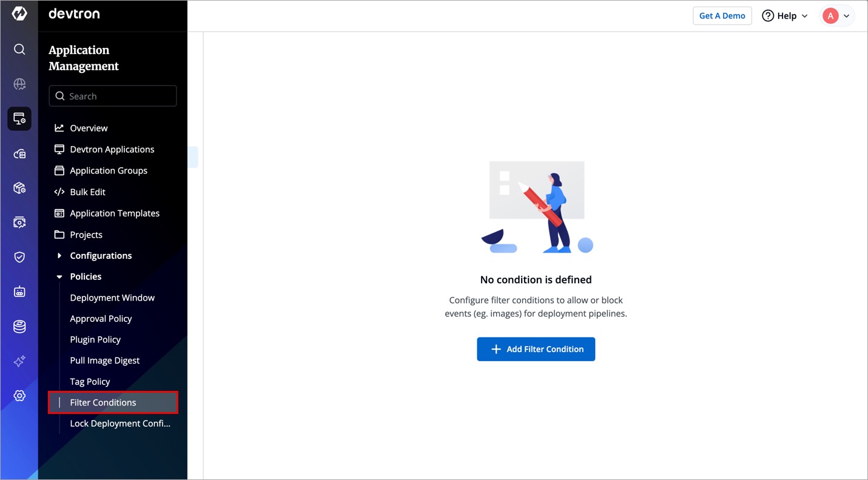Open the gear settings icon
Image resolution: width=868 pixels, height=480 pixels.
(x=19, y=396)
